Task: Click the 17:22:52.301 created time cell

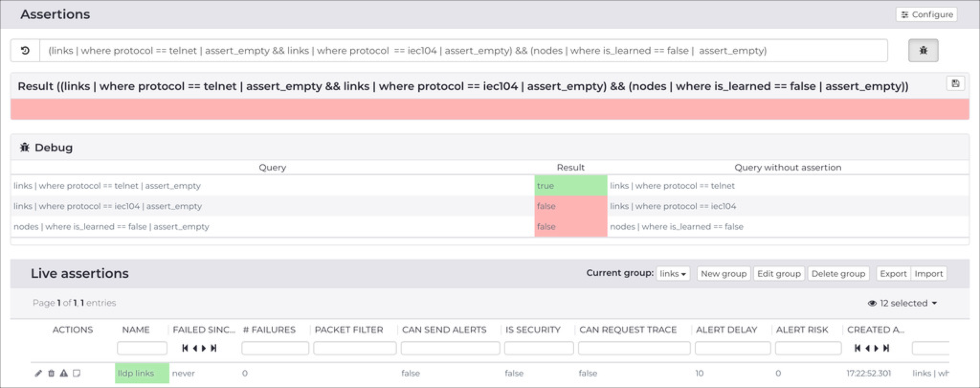Action: point(869,373)
